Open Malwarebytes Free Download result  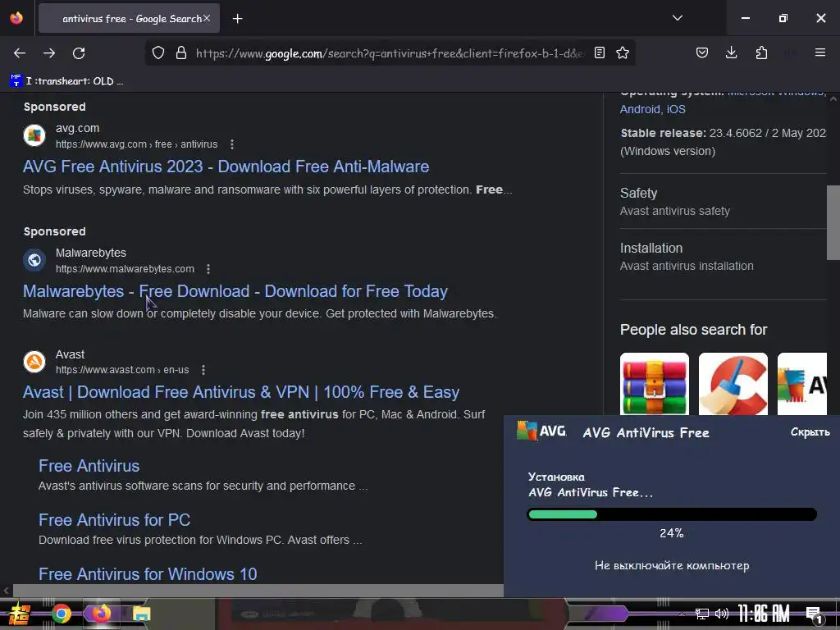point(235,291)
